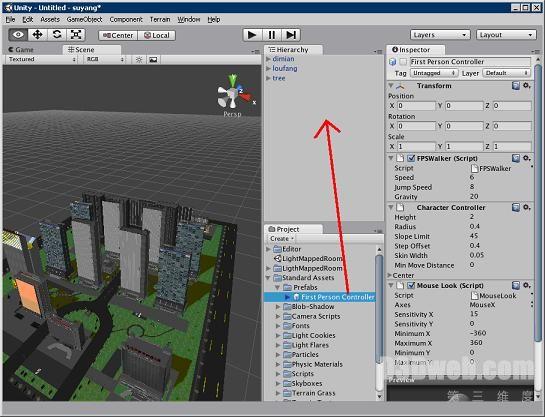Expand the loufang item in Hierarchy

[x=268, y=68]
